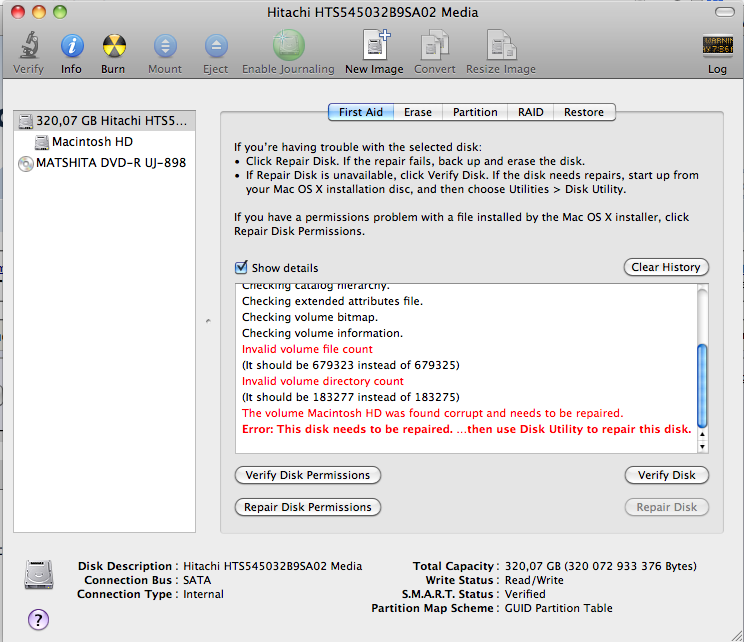This screenshot has width=744, height=642.
Task: Click 'Invalid volume file count' log line
Action: [x=307, y=349]
